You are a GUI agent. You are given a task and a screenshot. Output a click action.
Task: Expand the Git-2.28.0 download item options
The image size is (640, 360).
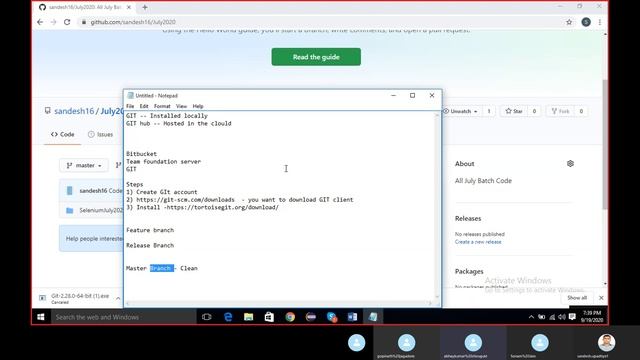point(118,299)
